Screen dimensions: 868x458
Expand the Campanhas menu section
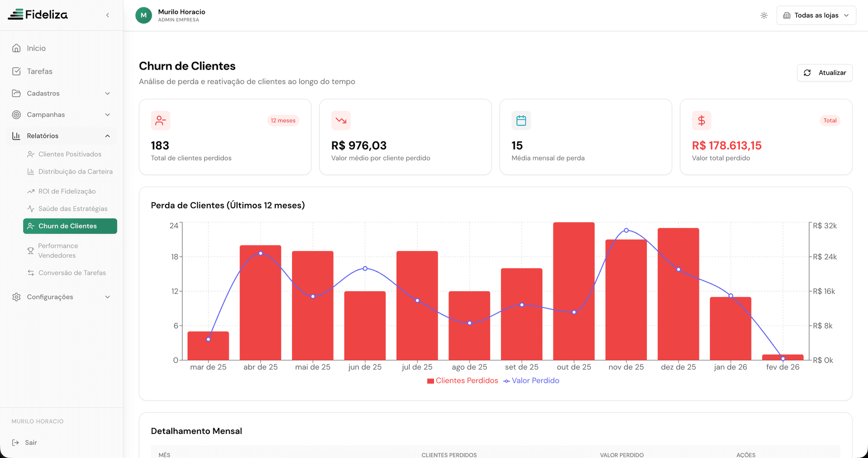pyautogui.click(x=61, y=115)
